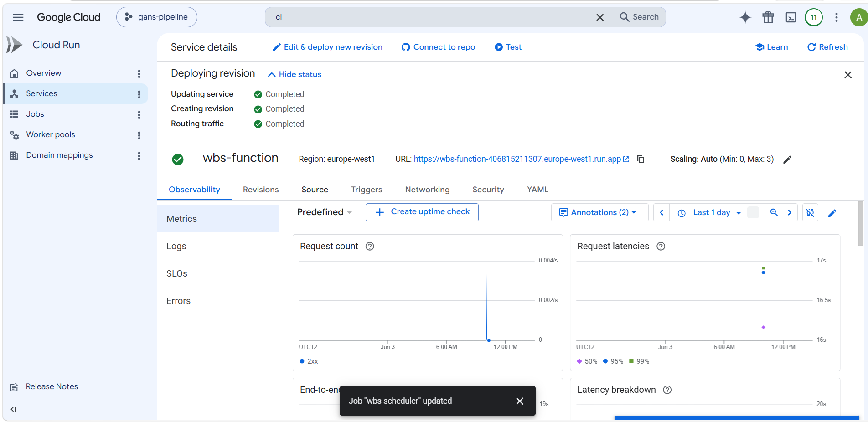The height and width of the screenshot is (422, 868).
Task: Open the top bar more options menu
Action: (836, 17)
